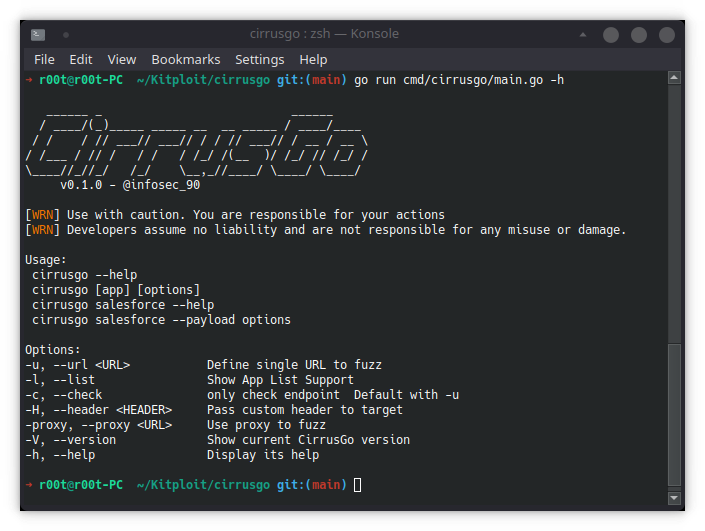705x531 pixels.
Task: Click the keep-above arrow icon in title bar
Action: 583,35
